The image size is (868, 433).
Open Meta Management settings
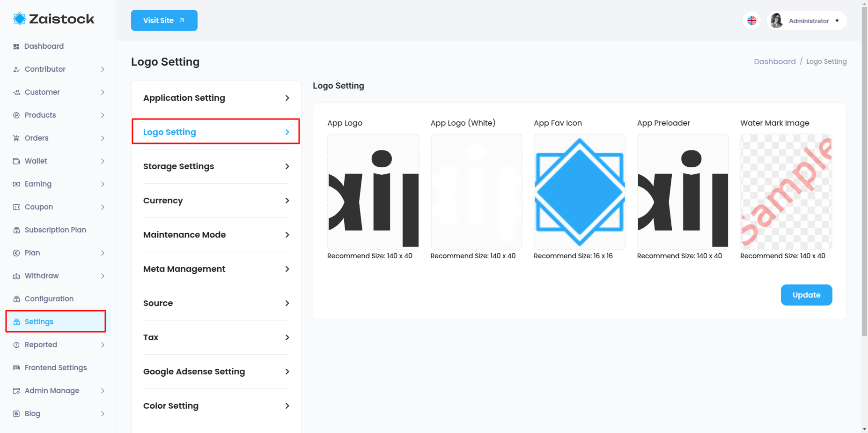pyautogui.click(x=216, y=269)
